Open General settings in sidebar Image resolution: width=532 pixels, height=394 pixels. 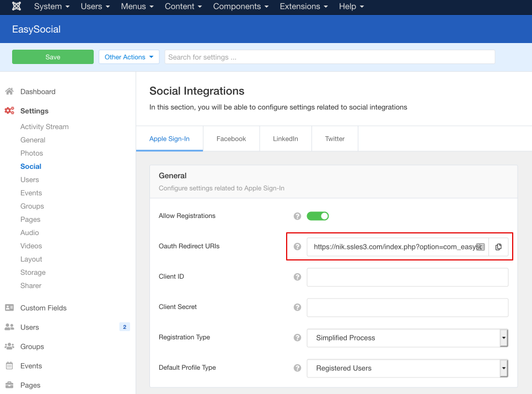point(33,140)
